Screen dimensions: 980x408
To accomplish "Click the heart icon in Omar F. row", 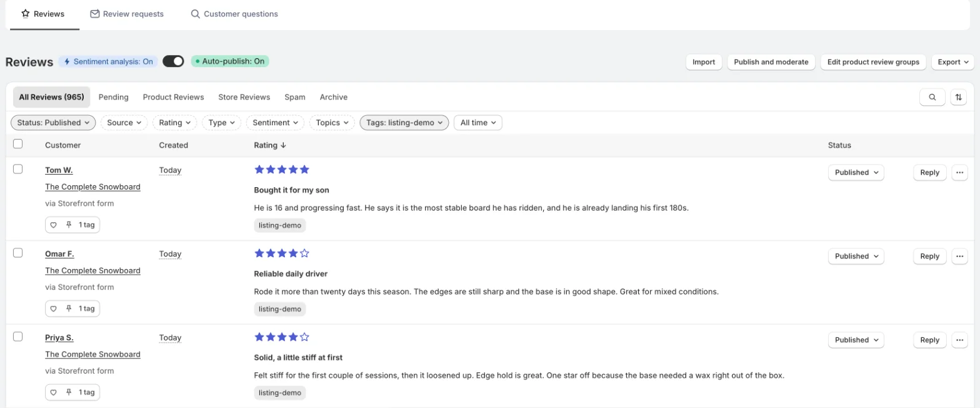I will [53, 309].
